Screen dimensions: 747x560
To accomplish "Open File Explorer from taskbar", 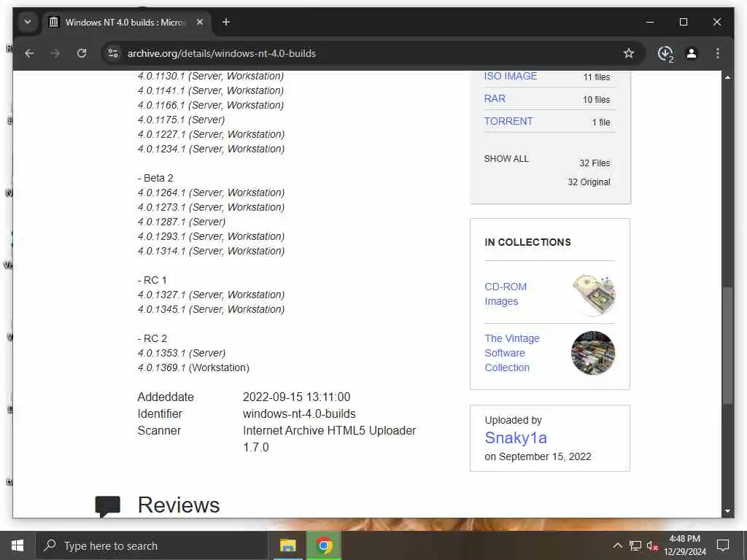I will tap(287, 545).
